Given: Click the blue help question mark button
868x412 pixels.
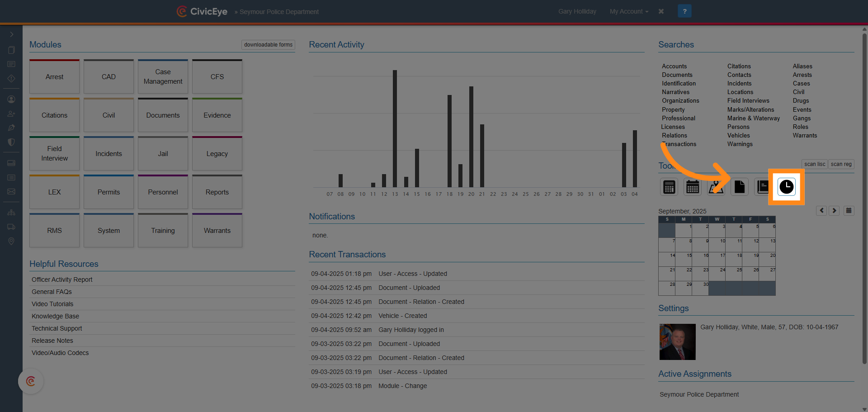Looking at the screenshot, I should 684,11.
